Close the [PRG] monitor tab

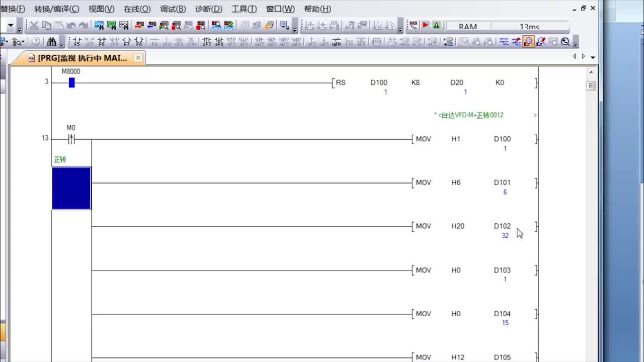click(138, 58)
